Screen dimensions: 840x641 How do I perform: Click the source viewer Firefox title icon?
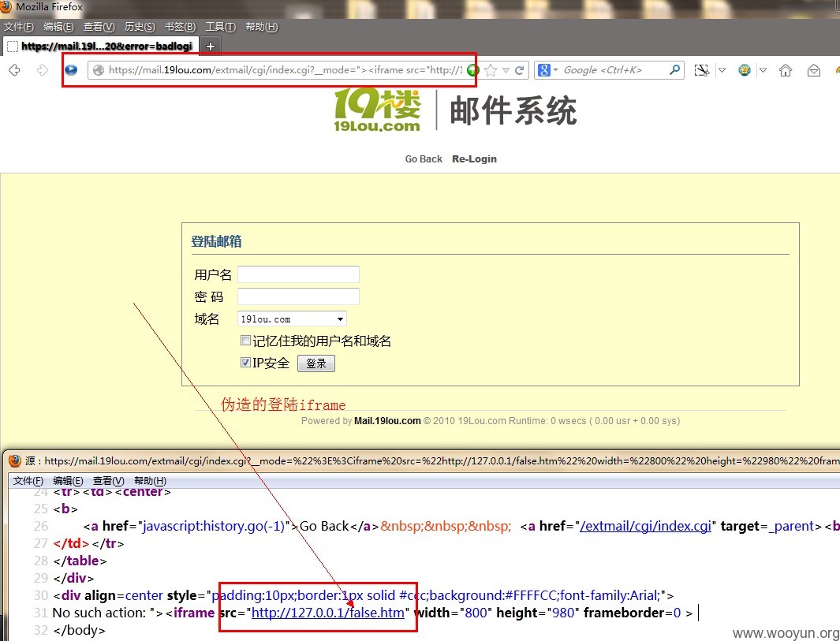[x=15, y=460]
